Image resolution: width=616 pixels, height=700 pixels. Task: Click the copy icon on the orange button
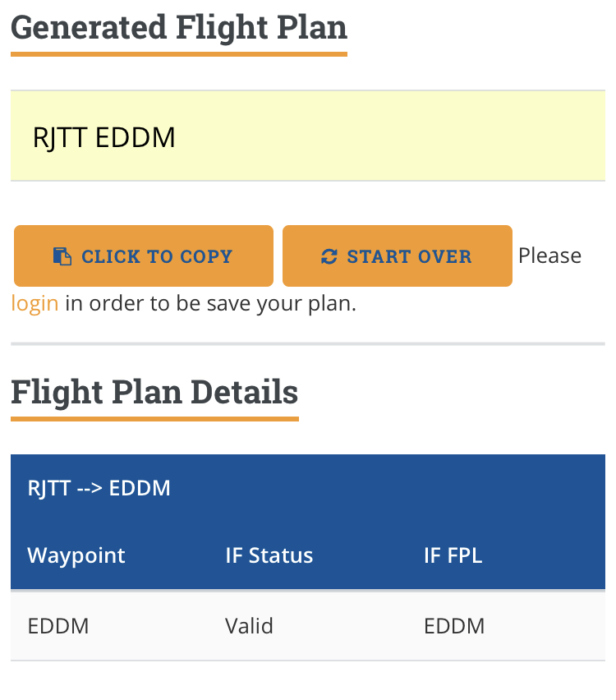pos(62,256)
